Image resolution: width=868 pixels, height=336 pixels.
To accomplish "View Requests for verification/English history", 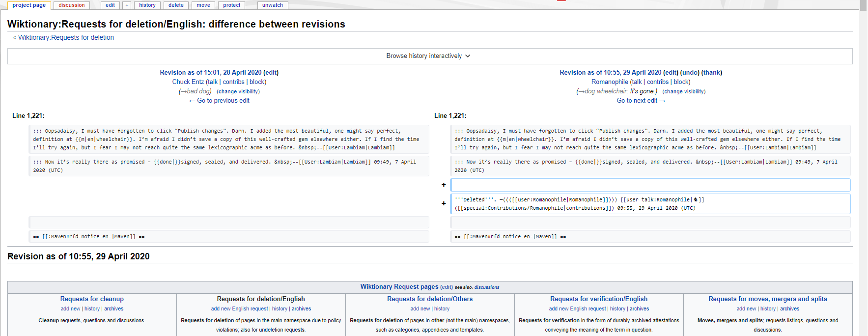I will coord(617,309).
